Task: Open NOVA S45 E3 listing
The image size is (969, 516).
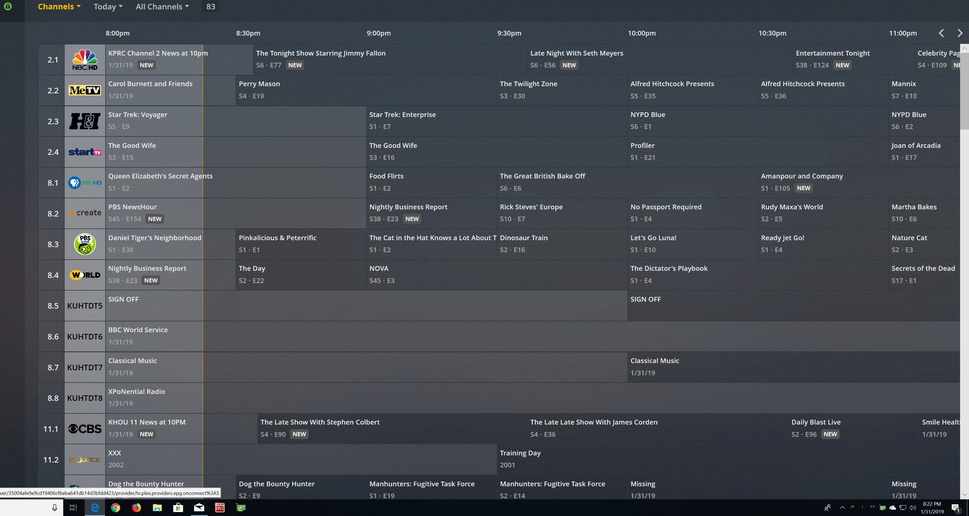Action: tap(496, 275)
